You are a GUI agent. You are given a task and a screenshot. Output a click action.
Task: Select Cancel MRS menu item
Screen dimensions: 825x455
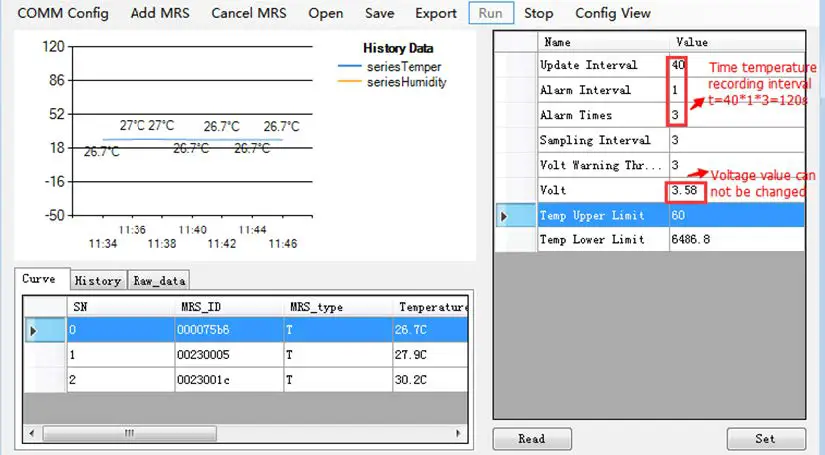tap(249, 13)
